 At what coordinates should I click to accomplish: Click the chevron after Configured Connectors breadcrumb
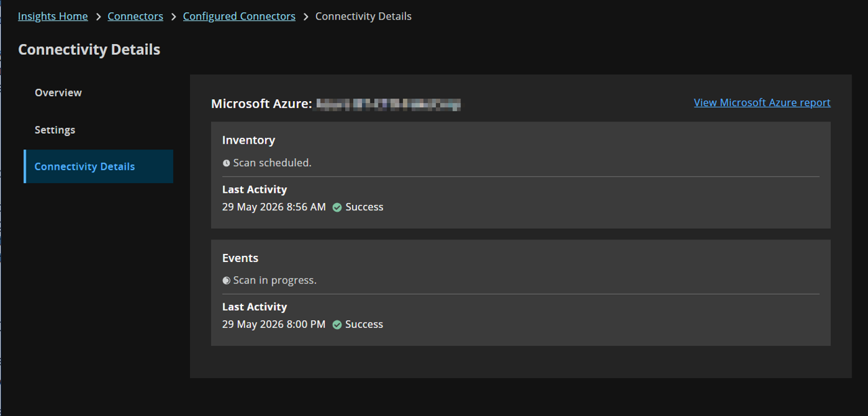tap(306, 16)
